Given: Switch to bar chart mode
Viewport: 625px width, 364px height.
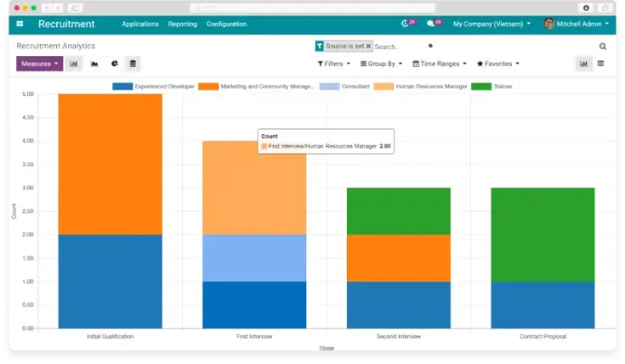Looking at the screenshot, I should pyautogui.click(x=74, y=63).
